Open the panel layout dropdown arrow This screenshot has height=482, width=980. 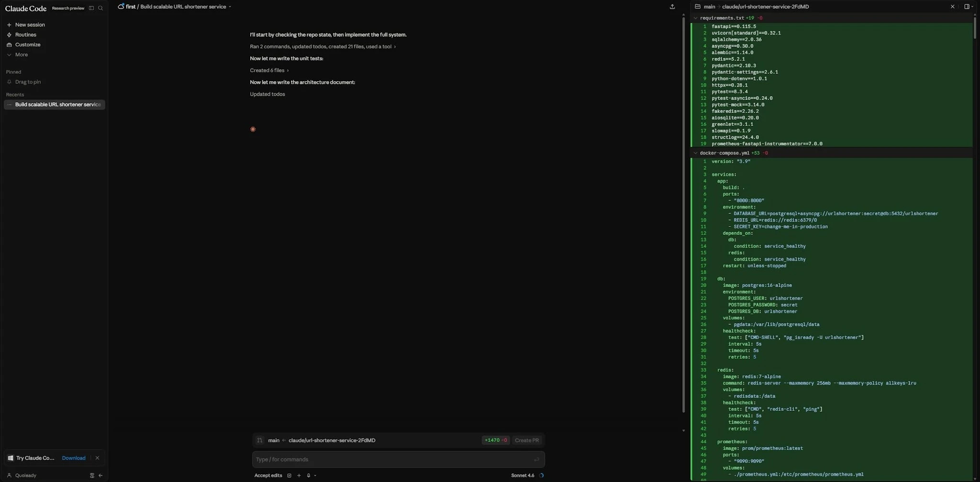[972, 7]
